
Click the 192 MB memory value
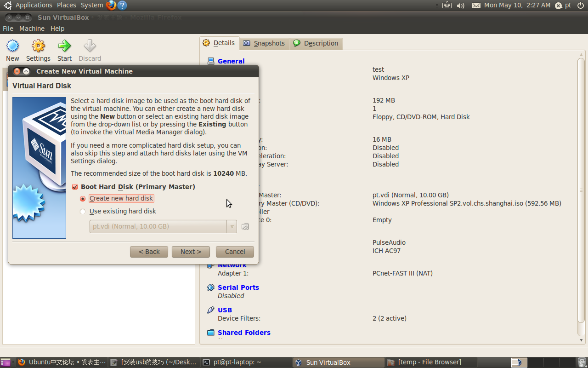click(x=384, y=100)
